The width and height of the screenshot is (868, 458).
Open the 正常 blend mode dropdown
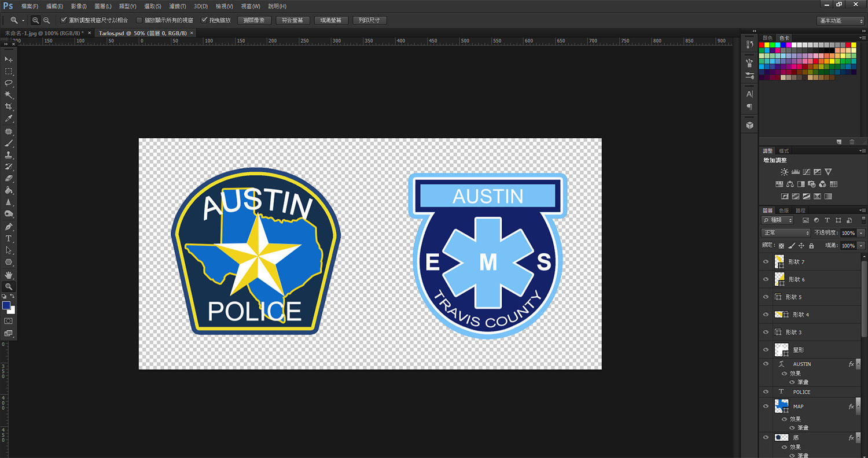tap(786, 233)
